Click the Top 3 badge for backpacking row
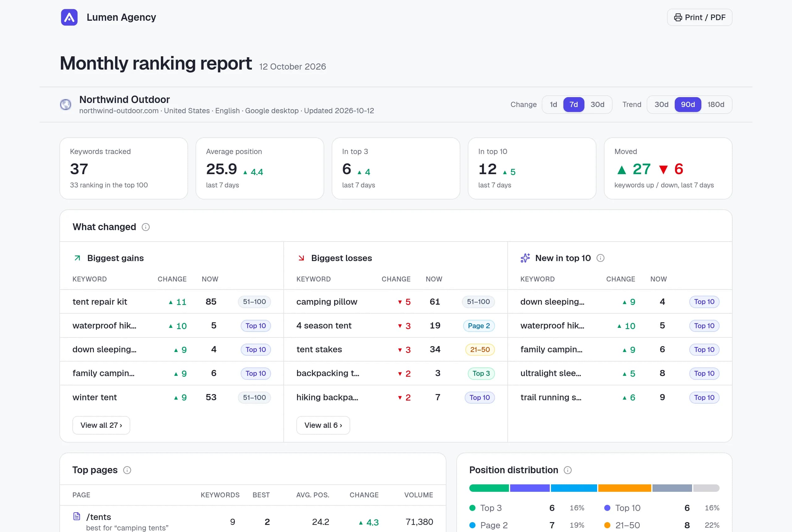Viewport: 792px width, 532px height. tap(481, 374)
